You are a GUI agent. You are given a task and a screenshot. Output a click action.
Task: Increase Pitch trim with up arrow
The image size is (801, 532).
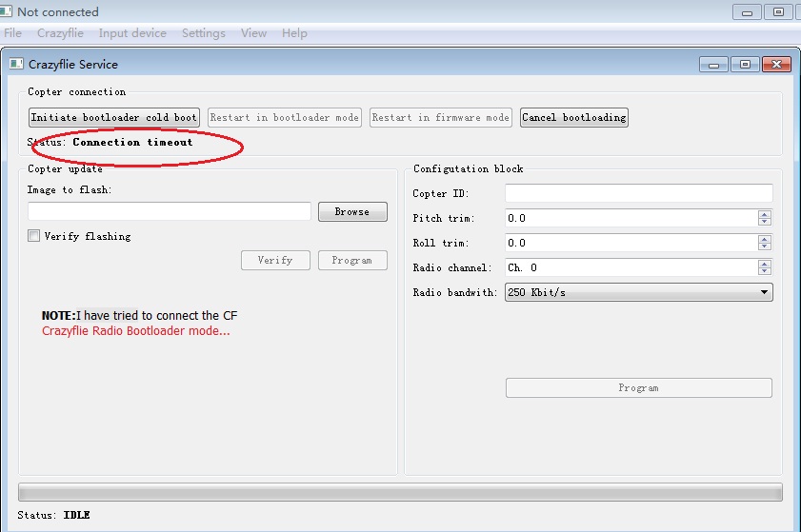pyautogui.click(x=764, y=214)
